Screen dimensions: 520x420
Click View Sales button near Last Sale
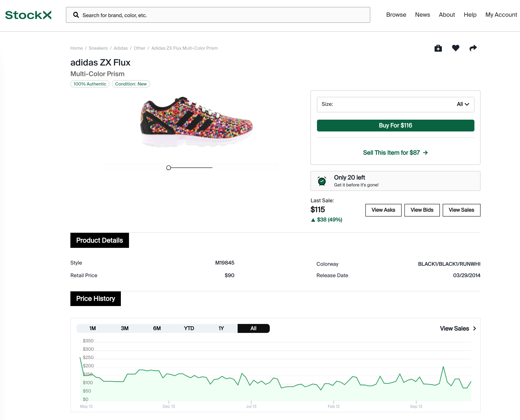pos(461,210)
